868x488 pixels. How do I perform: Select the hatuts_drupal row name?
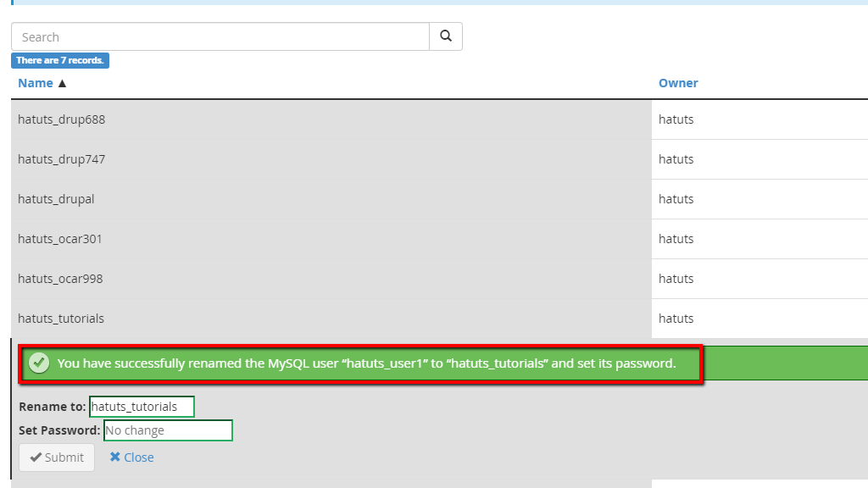point(56,199)
